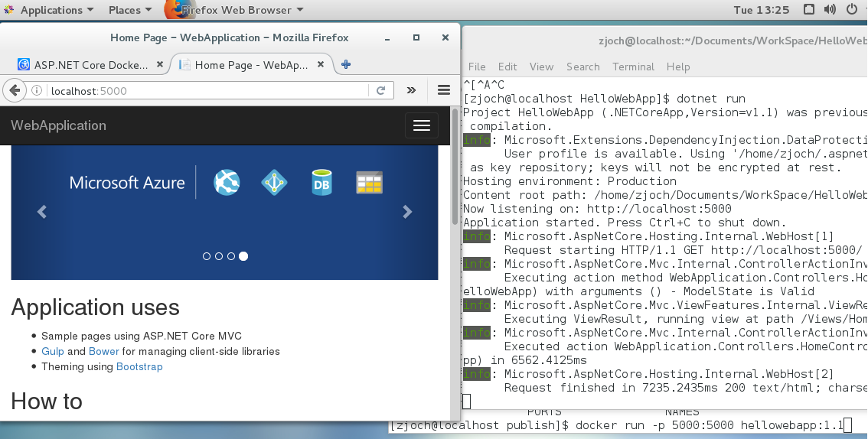Maximize the Firefox window
The image size is (868, 439).
tap(416, 37)
